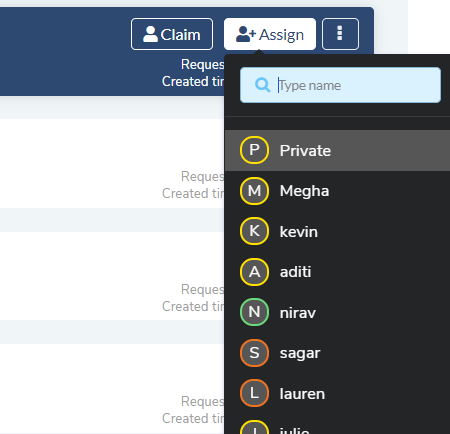This screenshot has height=434, width=450.
Task: Select nirav from the list
Action: [337, 312]
